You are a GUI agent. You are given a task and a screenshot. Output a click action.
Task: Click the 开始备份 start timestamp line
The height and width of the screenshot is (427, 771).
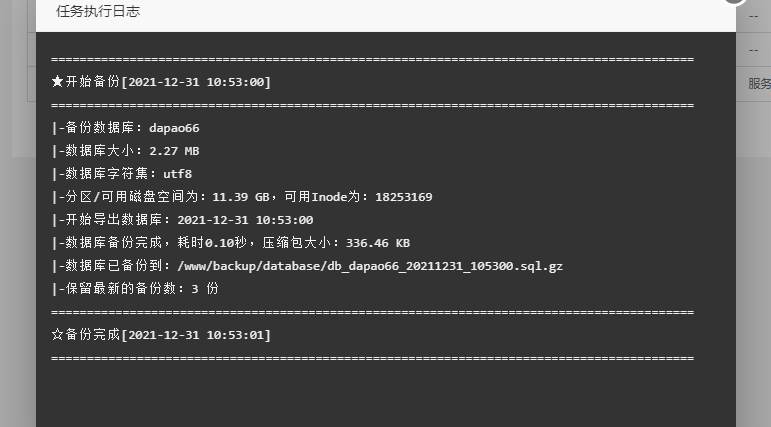[x=161, y=82]
